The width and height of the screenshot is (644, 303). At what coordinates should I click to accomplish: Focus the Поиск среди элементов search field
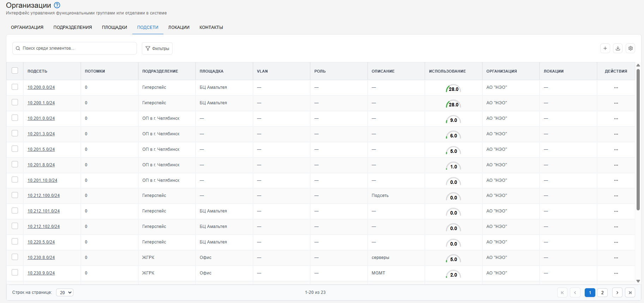tap(74, 48)
